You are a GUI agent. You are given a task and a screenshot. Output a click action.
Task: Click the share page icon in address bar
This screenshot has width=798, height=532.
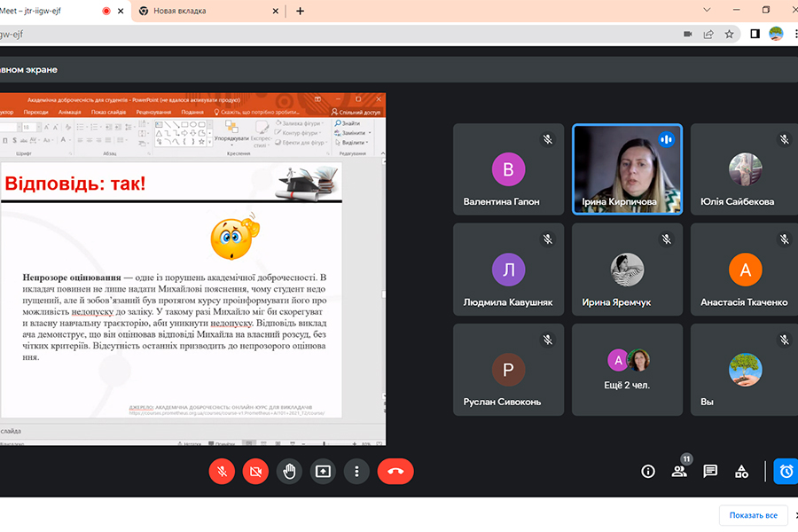tap(708, 34)
